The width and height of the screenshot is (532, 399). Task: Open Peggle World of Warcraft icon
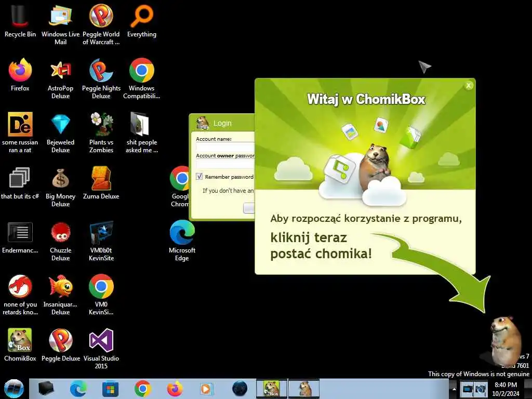[101, 24]
